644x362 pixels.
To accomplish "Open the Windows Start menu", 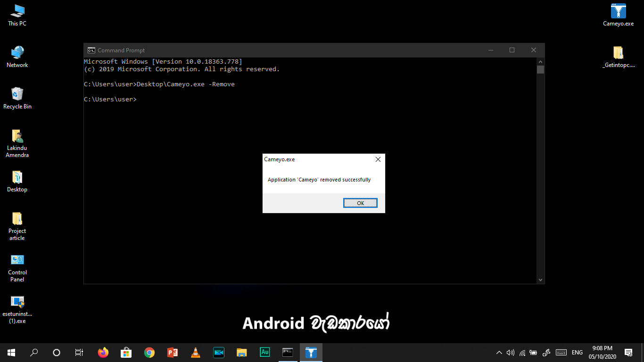I will [11, 353].
